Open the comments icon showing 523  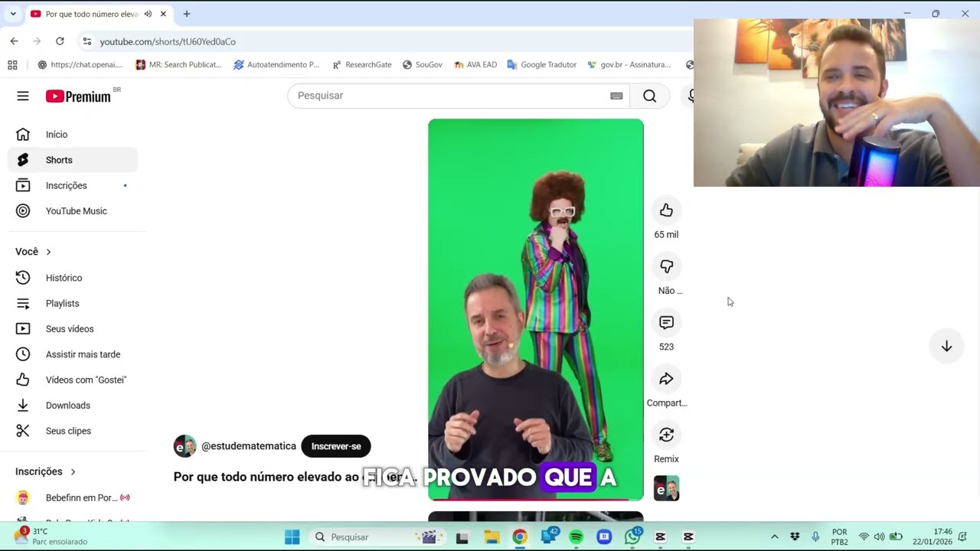pos(666,323)
